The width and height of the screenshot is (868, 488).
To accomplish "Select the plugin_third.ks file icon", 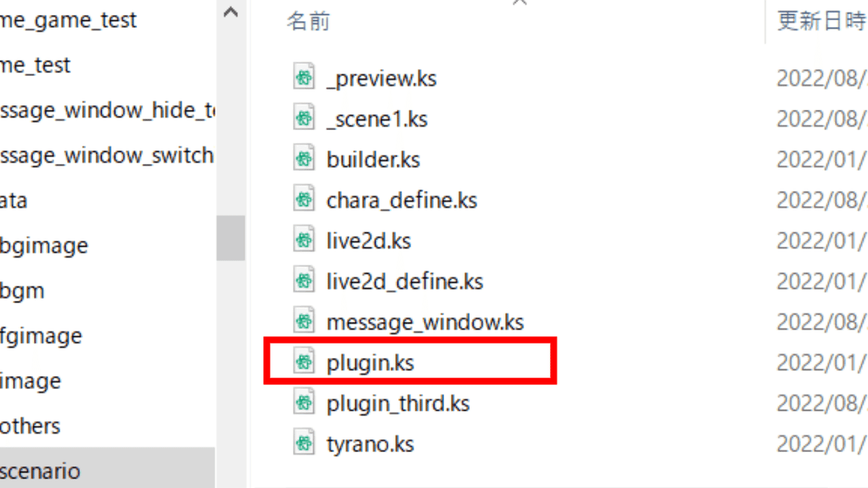I will (304, 403).
